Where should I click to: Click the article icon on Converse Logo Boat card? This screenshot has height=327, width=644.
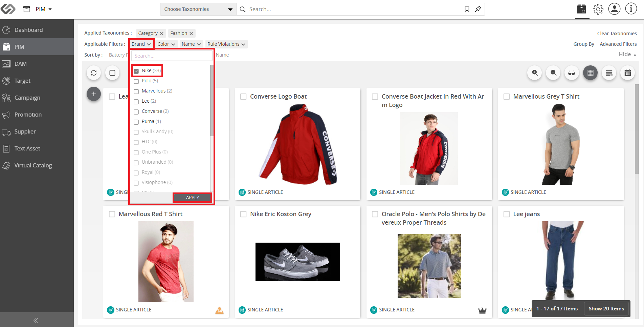click(242, 192)
